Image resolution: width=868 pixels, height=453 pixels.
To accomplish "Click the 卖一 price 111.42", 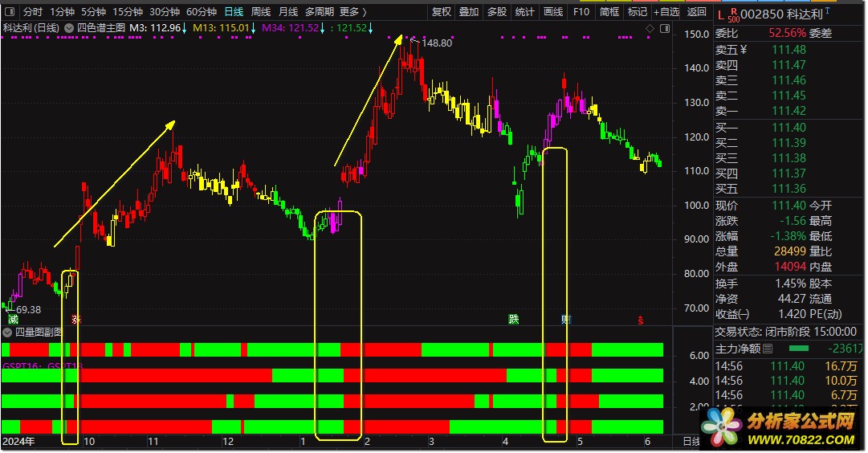I will point(789,111).
